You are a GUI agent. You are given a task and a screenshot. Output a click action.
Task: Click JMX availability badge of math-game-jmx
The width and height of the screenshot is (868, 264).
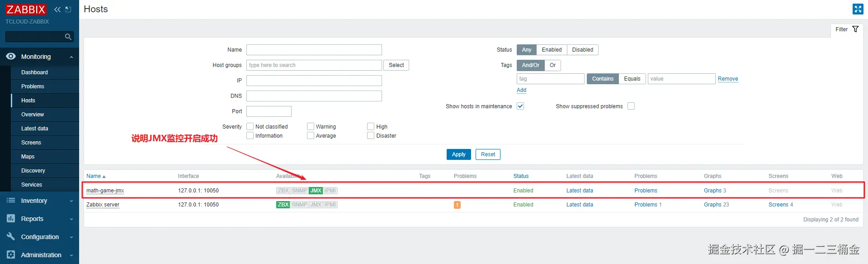(x=316, y=191)
